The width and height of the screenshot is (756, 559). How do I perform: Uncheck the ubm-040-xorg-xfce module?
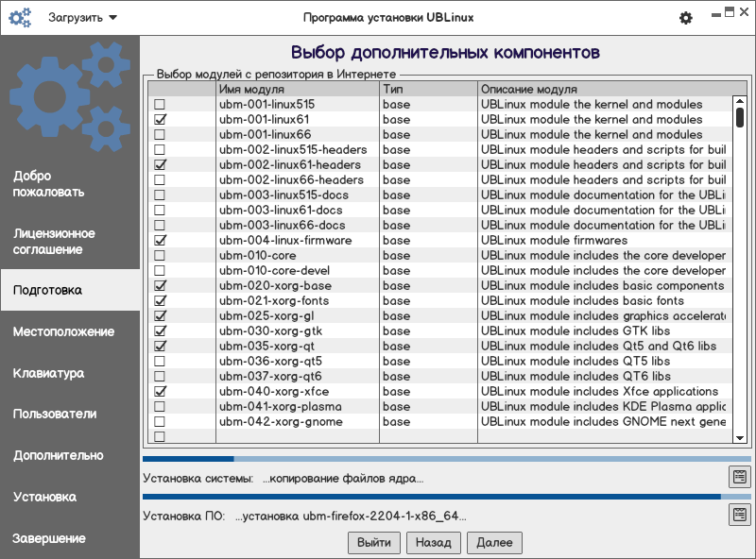pos(160,392)
